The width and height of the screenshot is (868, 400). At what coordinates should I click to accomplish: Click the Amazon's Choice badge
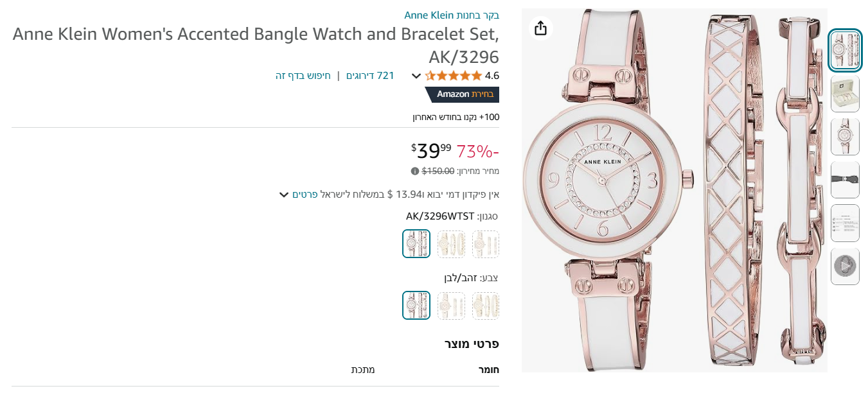[463, 94]
